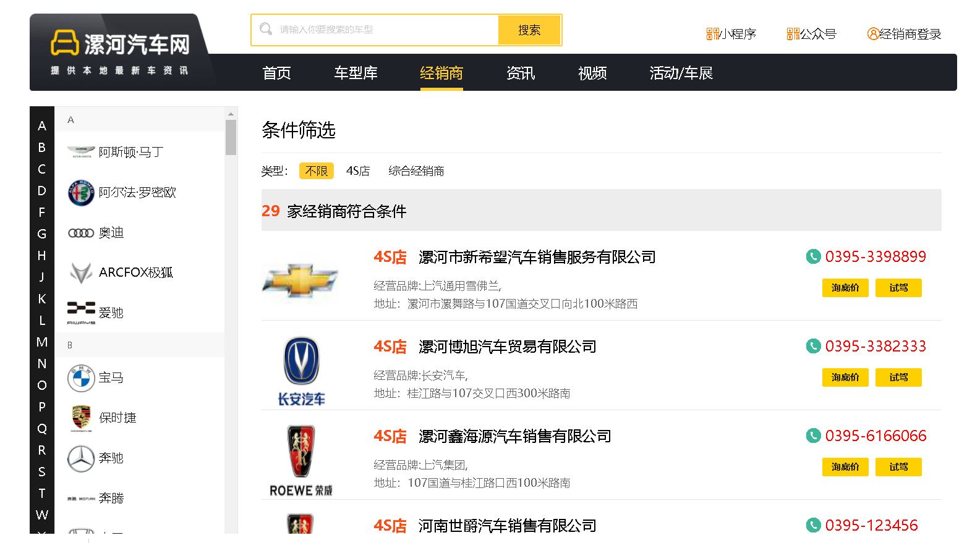This screenshot has height=543, width=980.
Task: Filter by 4S店 type
Action: click(x=358, y=171)
